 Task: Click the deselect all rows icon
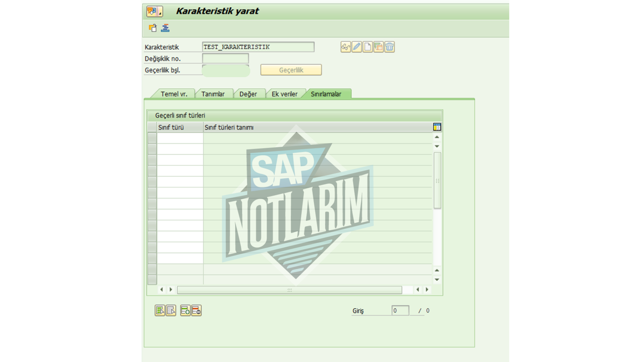click(171, 311)
